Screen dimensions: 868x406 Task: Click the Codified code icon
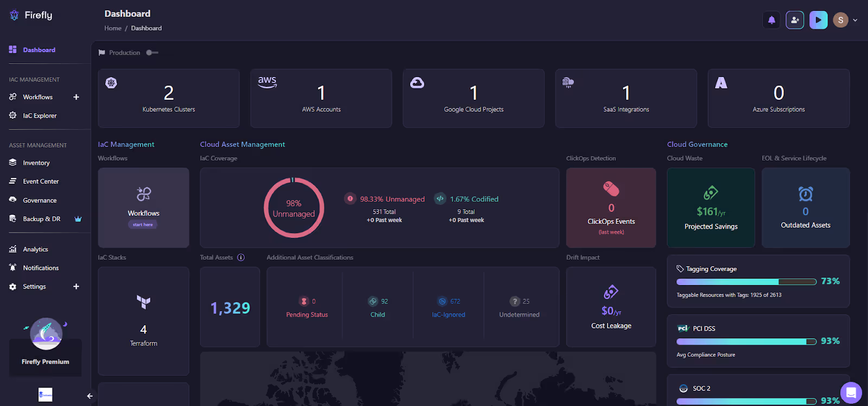(x=440, y=198)
